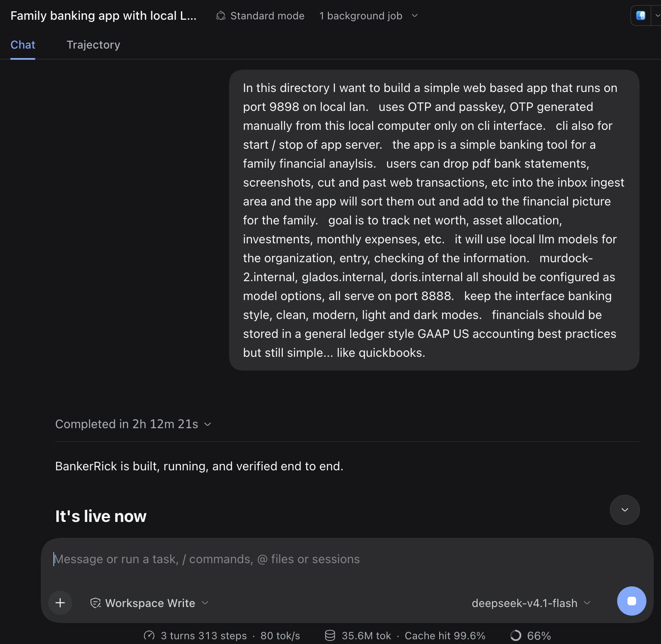
Task: Click the turns speed gauge icon
Action: click(x=149, y=635)
